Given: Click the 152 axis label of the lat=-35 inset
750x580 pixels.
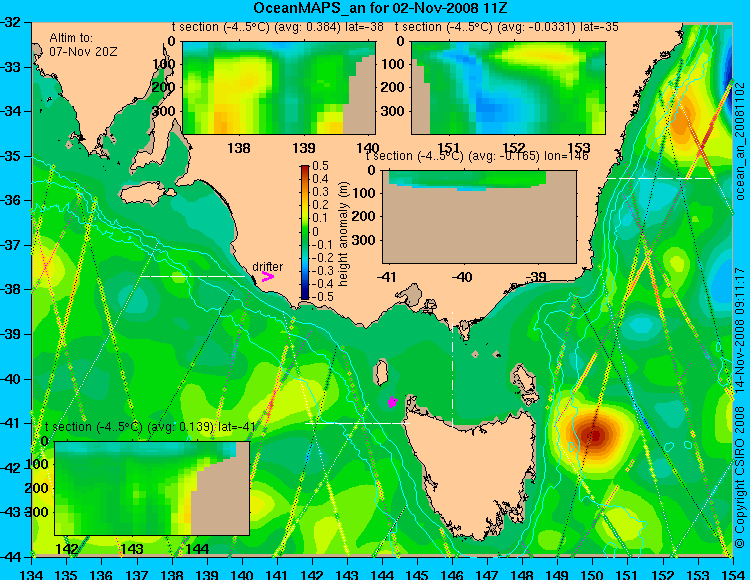Looking at the screenshot, I should pos(514,148).
